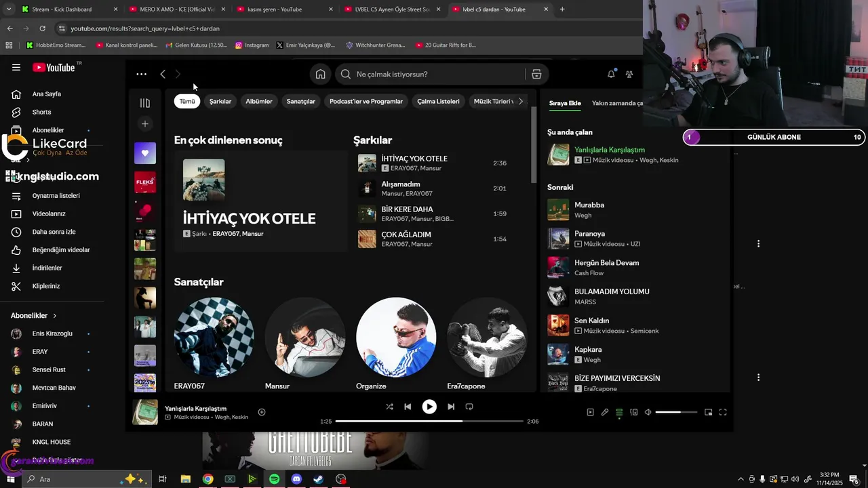This screenshot has width=868, height=488.
Task: Open artist ERAY067 profile picture
Action: click(x=214, y=337)
